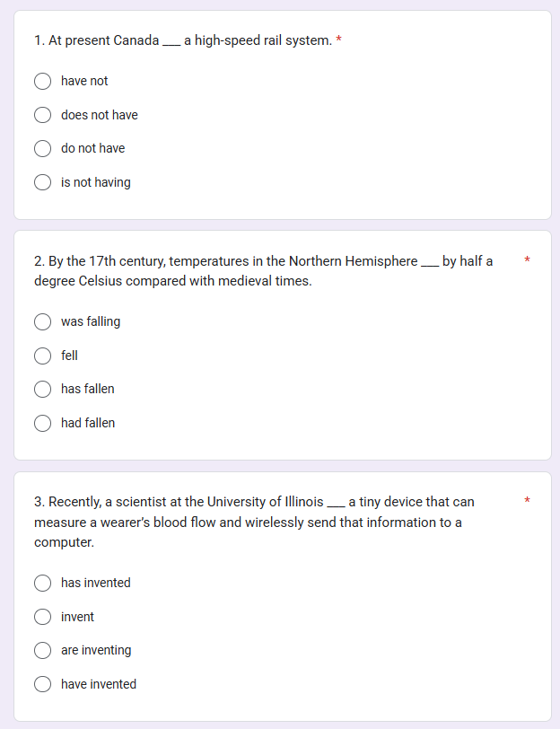This screenshot has width=560, height=729.
Task: Select 'had fallen' radio button
Action: (42, 423)
